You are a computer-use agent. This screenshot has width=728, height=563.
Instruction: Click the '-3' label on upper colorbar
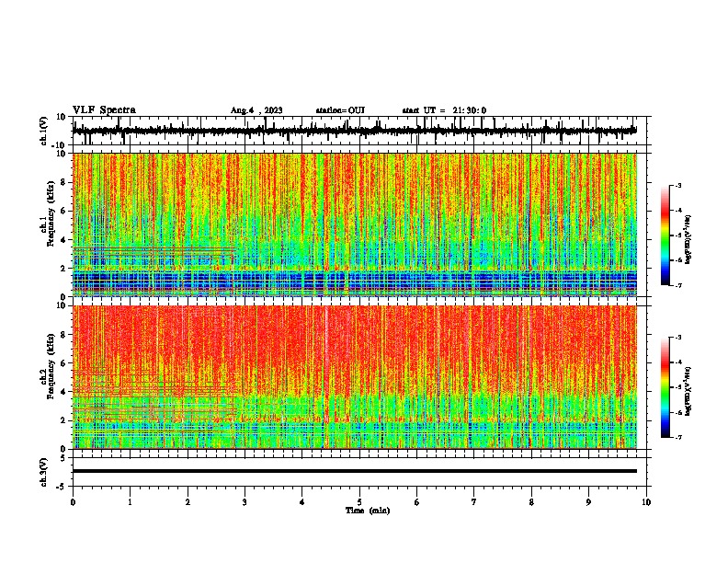point(677,186)
